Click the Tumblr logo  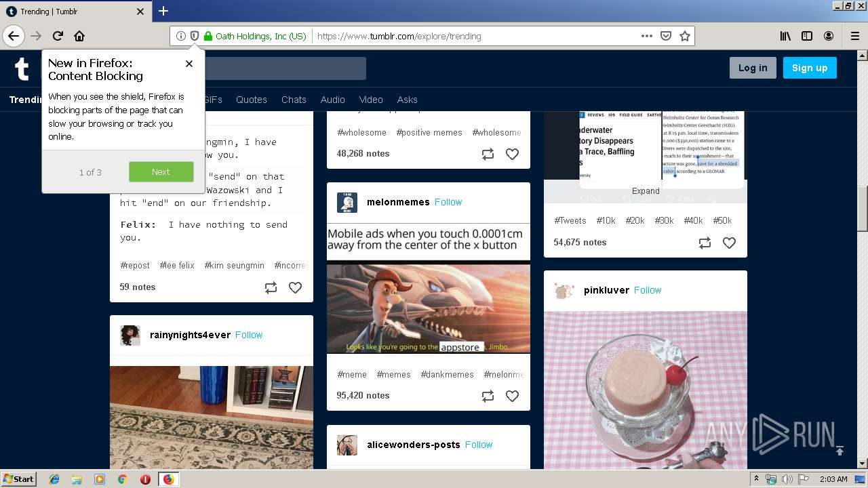[22, 68]
